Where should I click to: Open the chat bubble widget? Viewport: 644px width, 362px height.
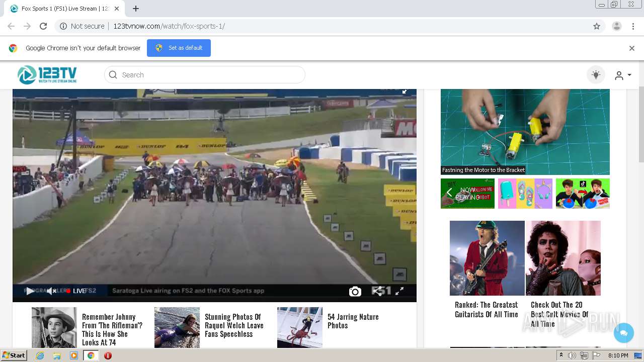pyautogui.click(x=624, y=333)
